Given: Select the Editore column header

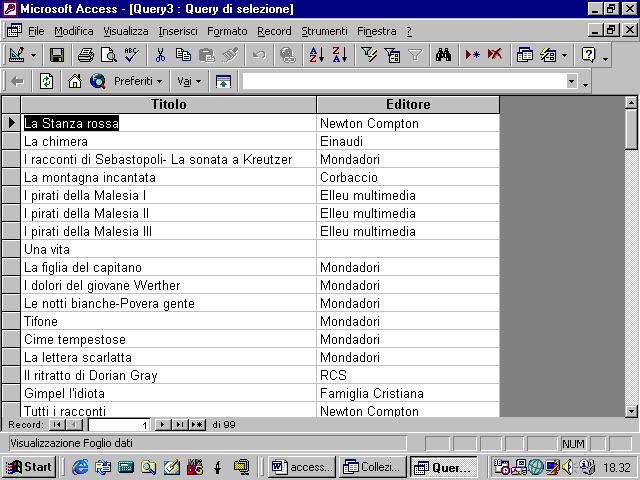Looking at the screenshot, I should tap(408, 104).
